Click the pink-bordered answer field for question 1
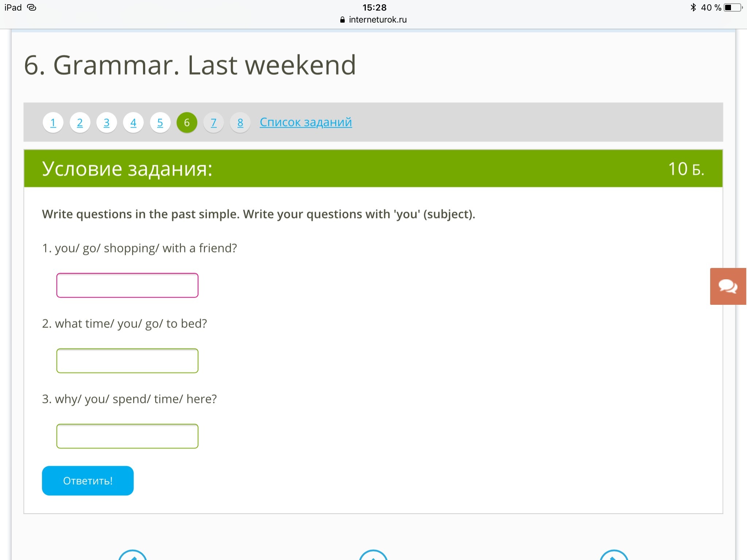 click(127, 285)
